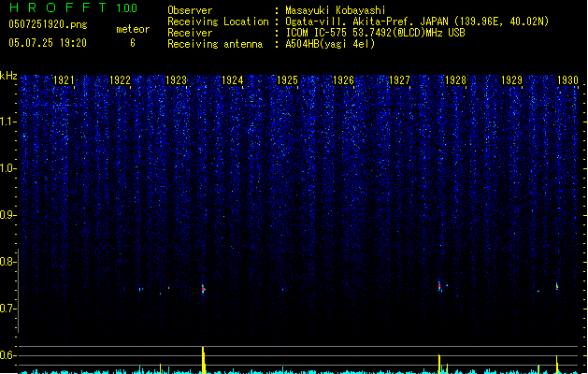Click the 1926 time marker
The image size is (588, 374).
click(343, 80)
